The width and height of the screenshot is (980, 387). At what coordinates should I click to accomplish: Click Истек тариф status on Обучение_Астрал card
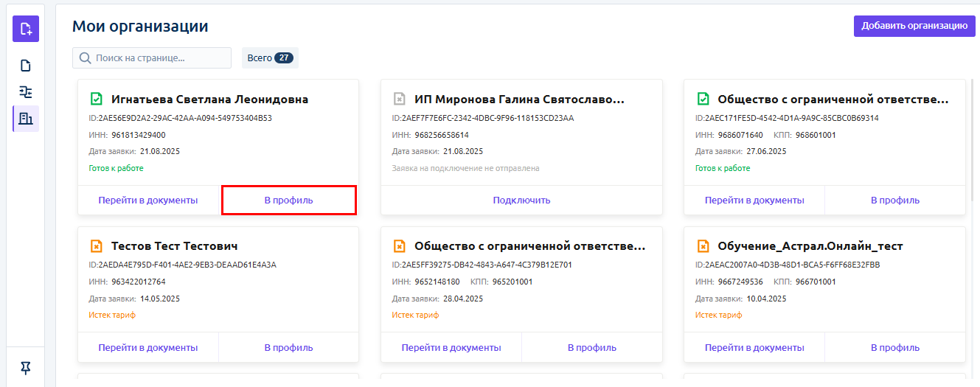pyautogui.click(x=719, y=315)
